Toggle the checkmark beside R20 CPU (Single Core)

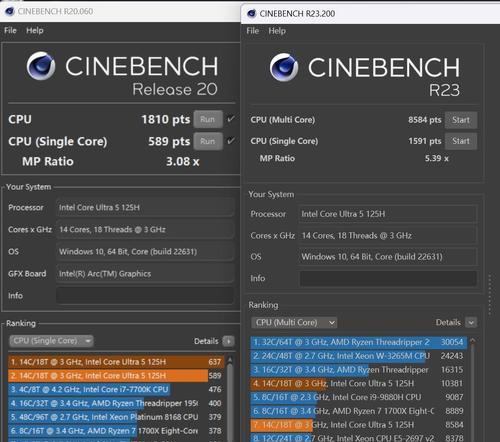(x=231, y=141)
